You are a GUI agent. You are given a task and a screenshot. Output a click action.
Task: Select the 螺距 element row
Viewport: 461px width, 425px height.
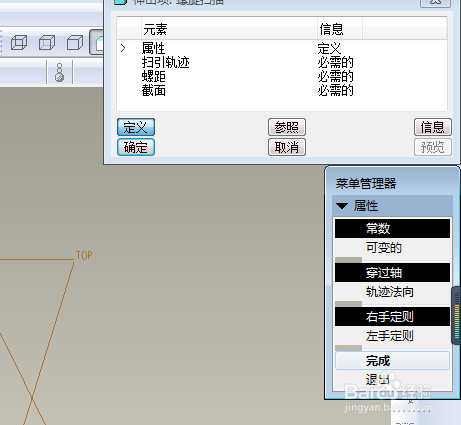coord(282,76)
